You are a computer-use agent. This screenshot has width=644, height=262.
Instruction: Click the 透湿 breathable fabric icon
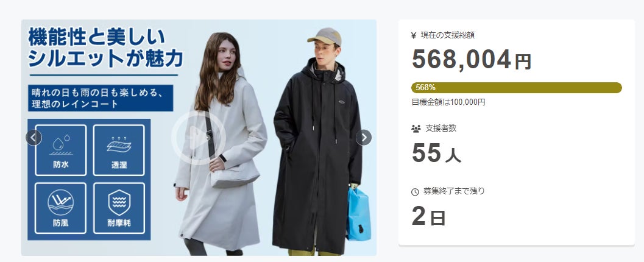(x=119, y=150)
